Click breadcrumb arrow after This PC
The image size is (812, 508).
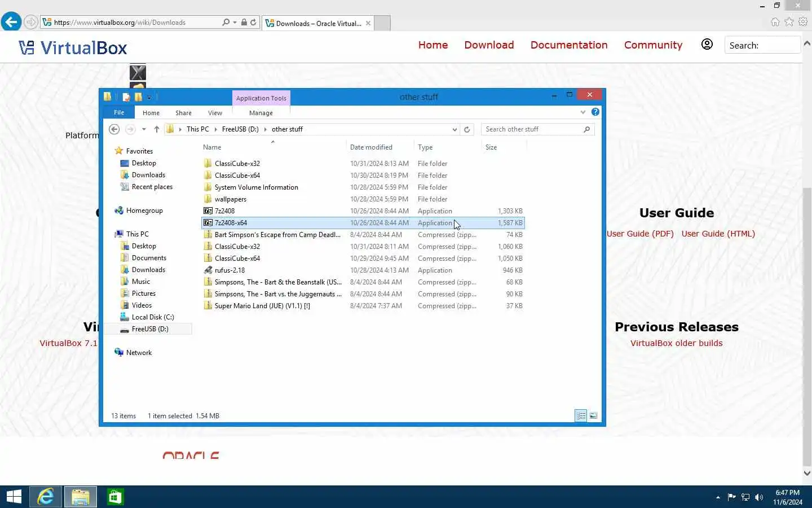tap(215, 129)
